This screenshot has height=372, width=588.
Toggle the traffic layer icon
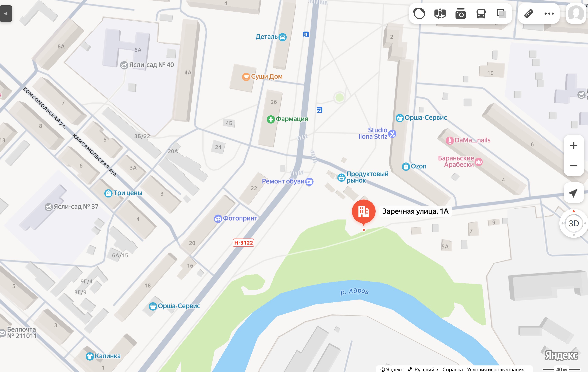pyautogui.click(x=419, y=13)
